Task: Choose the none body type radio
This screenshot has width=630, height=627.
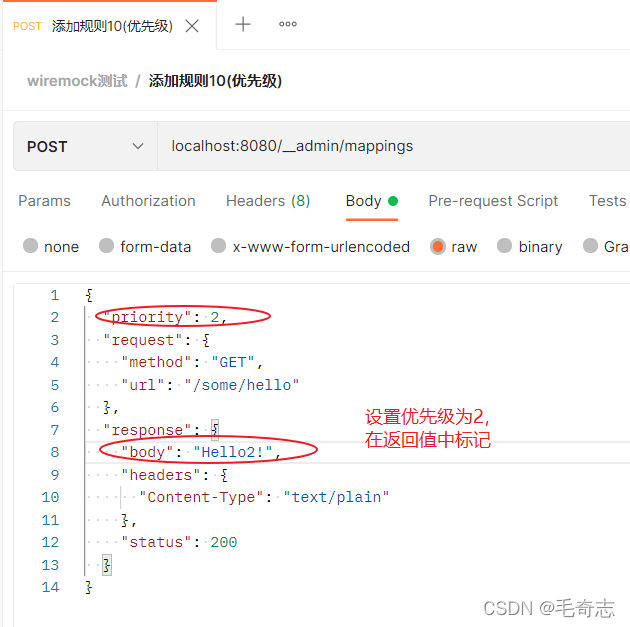Action: click(31, 245)
